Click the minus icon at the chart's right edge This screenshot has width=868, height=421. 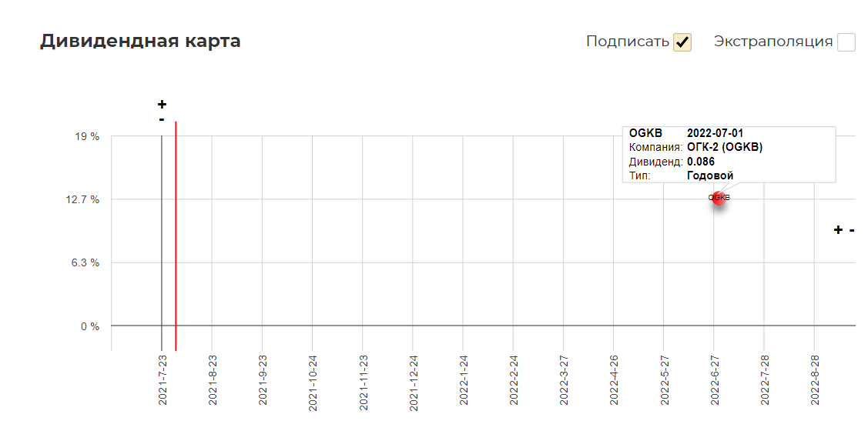852,229
